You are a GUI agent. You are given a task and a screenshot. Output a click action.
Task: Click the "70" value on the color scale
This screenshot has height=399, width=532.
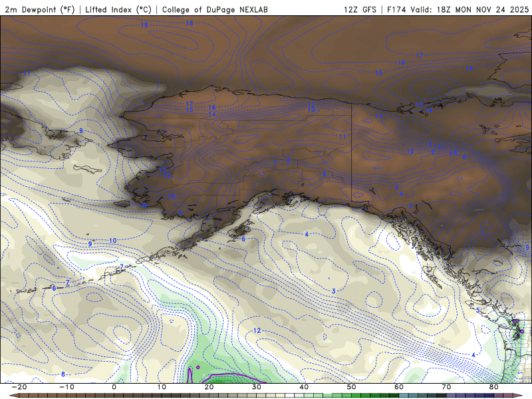446,387
